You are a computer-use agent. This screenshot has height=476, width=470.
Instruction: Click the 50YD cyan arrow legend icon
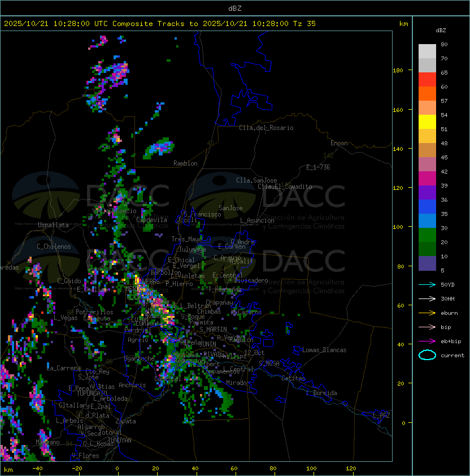(427, 285)
